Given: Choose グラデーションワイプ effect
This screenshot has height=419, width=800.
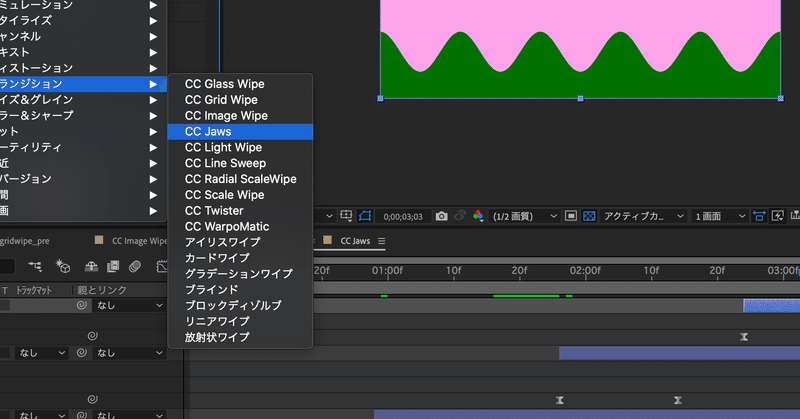Looking at the screenshot, I should (240, 274).
